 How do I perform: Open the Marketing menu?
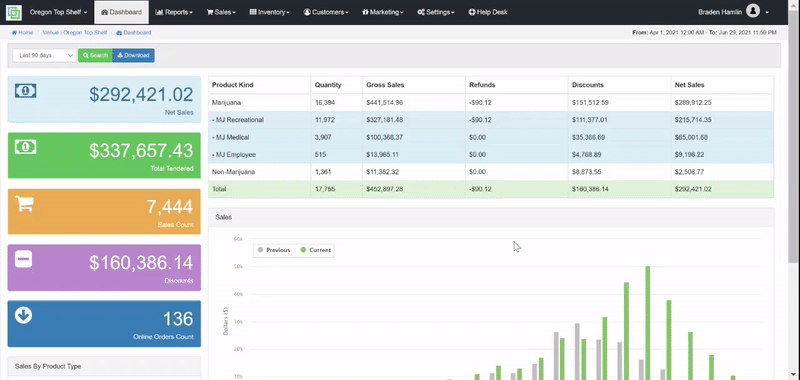383,12
